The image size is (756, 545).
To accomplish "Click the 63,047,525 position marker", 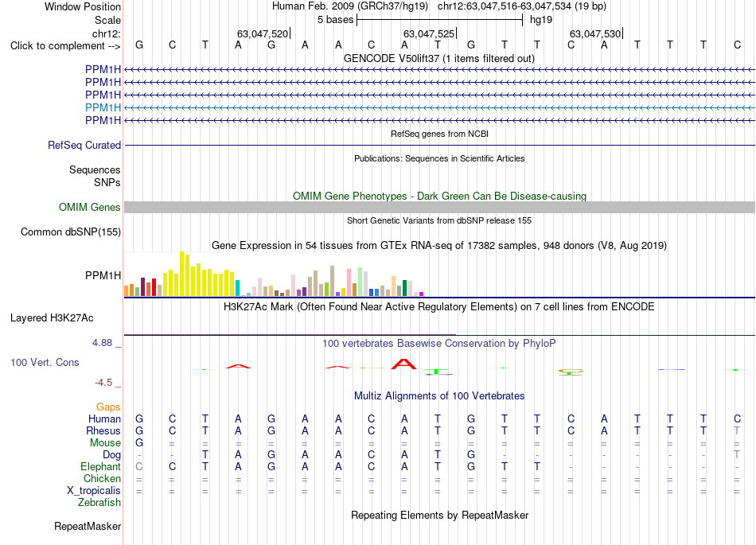I will (x=429, y=34).
